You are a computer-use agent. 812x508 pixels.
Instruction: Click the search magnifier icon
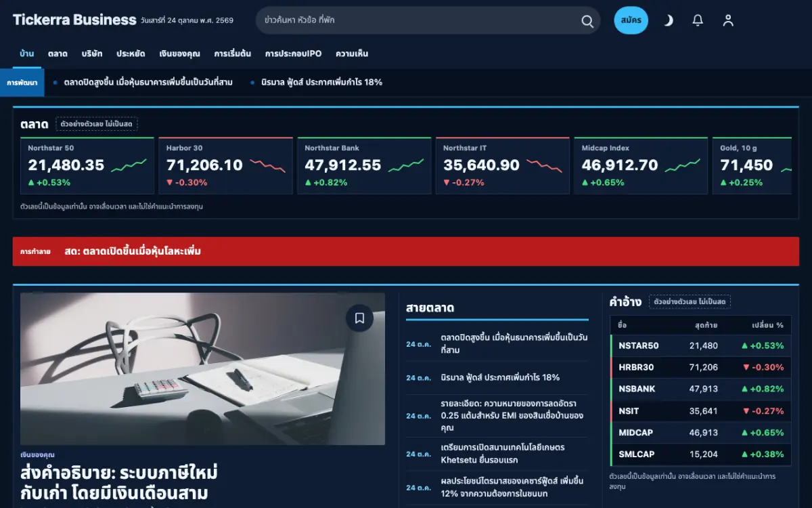point(587,20)
